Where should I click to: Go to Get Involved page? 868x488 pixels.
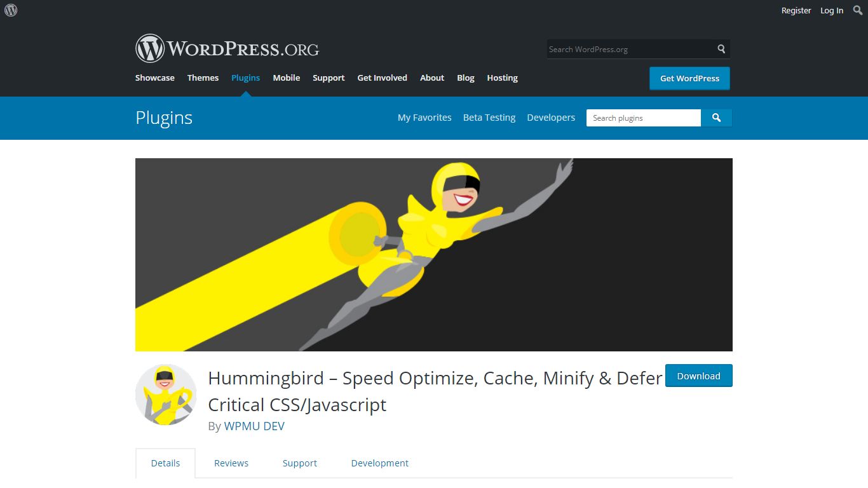click(x=382, y=78)
